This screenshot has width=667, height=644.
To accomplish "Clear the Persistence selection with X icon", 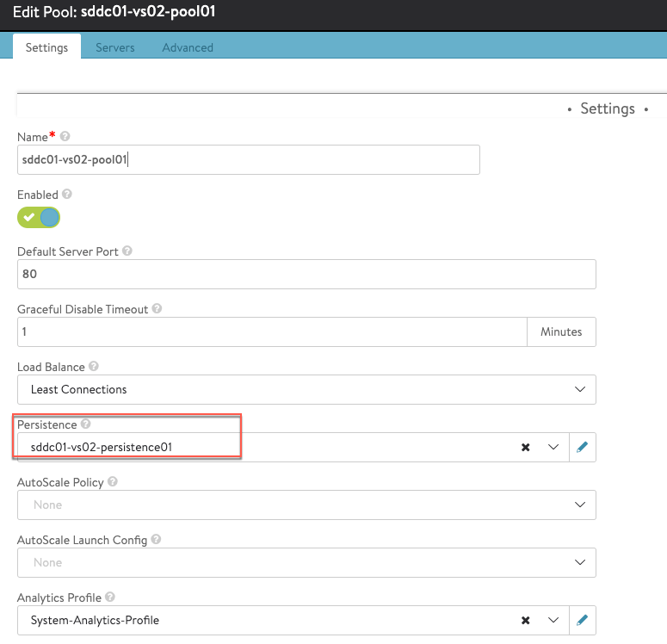I will tap(525, 447).
